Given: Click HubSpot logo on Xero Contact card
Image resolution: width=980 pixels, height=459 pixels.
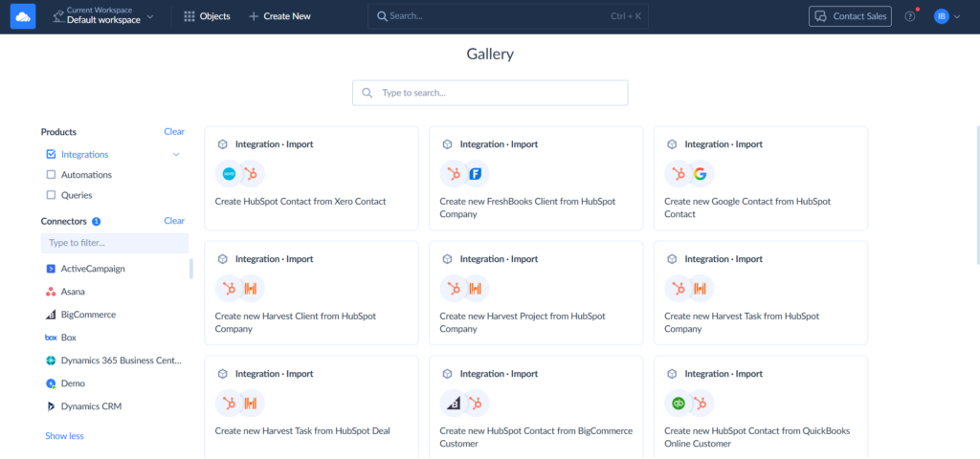Looking at the screenshot, I should (252, 174).
